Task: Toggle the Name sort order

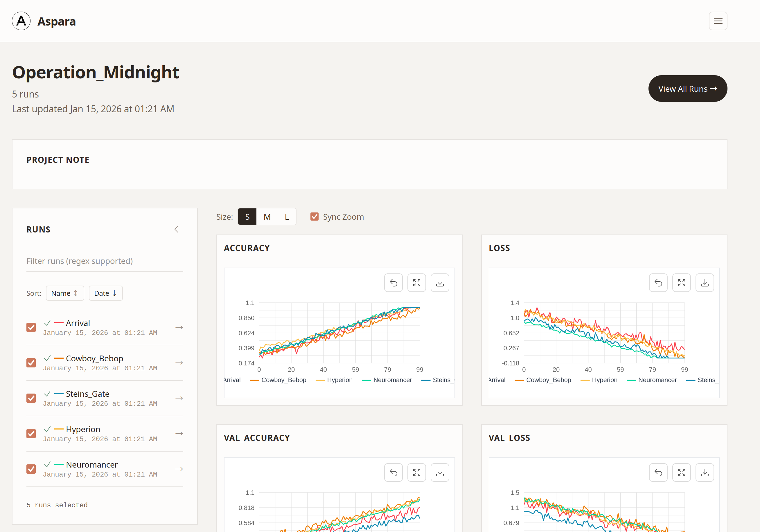Action: (65, 293)
